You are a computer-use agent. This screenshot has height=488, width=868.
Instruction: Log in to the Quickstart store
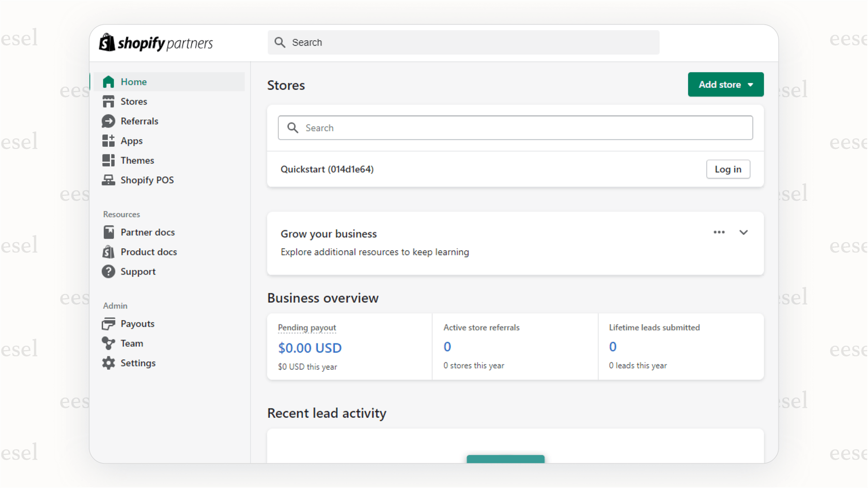pos(728,169)
